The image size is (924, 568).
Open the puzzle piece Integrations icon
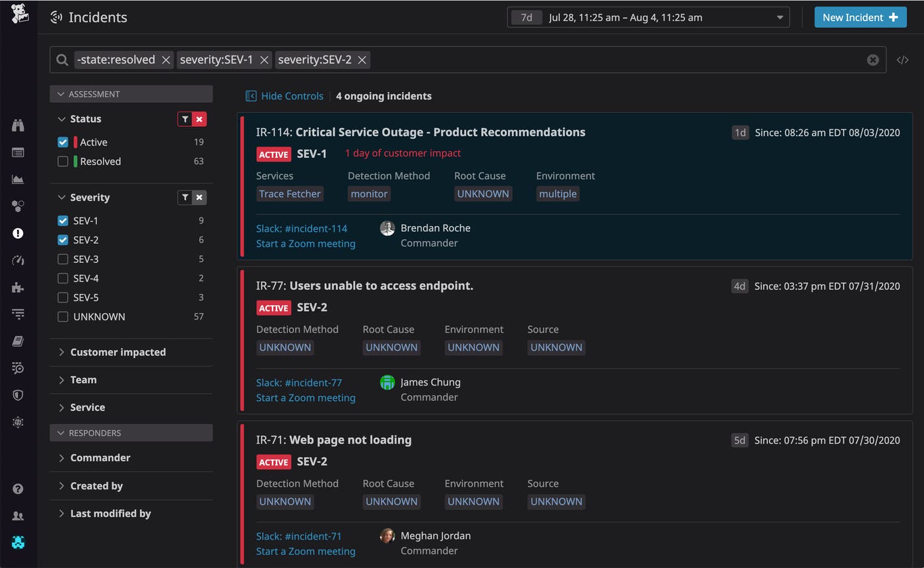(x=18, y=287)
